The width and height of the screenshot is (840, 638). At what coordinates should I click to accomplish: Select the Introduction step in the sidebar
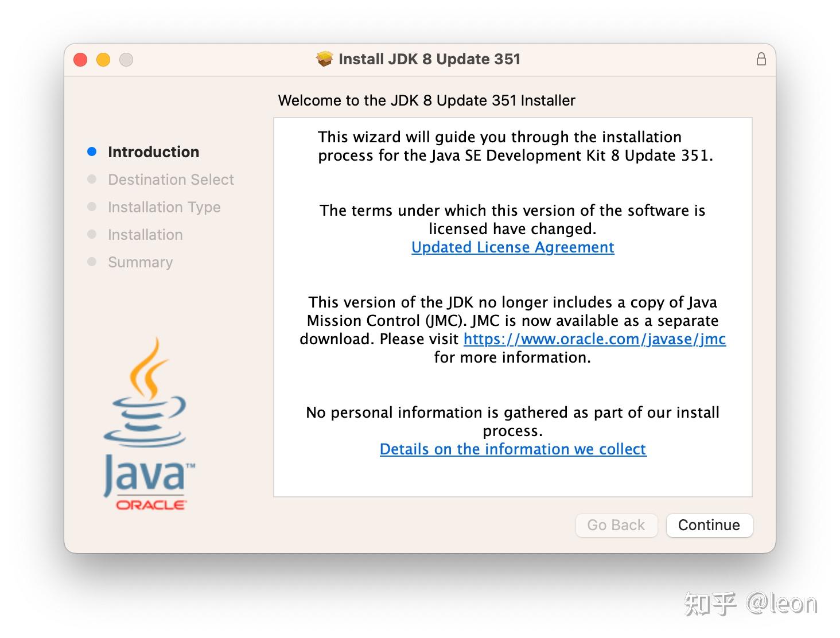click(154, 152)
